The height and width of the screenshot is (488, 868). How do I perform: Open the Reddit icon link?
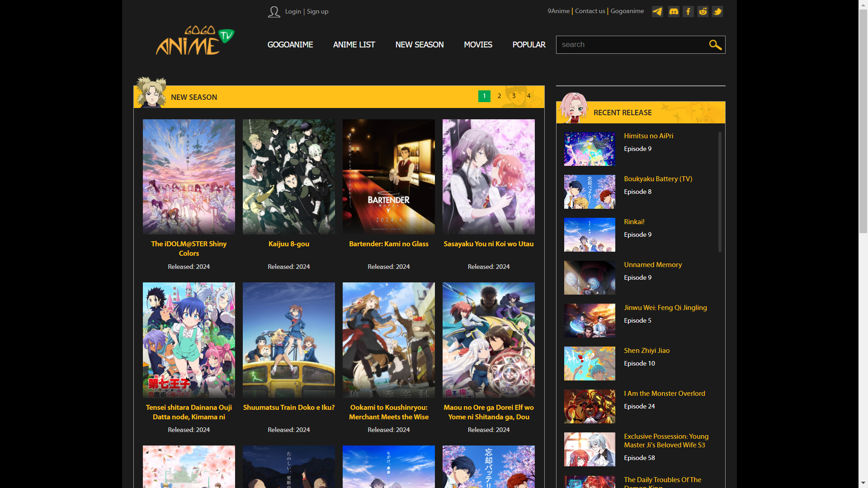coord(703,12)
